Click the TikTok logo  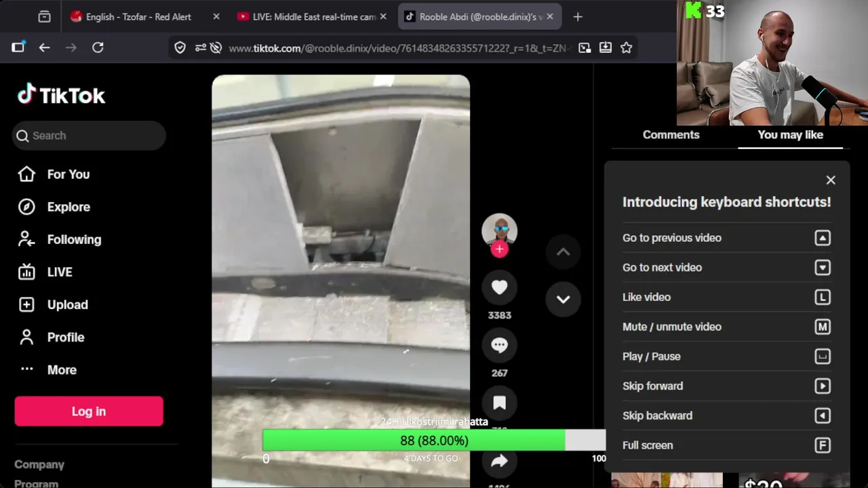[61, 95]
